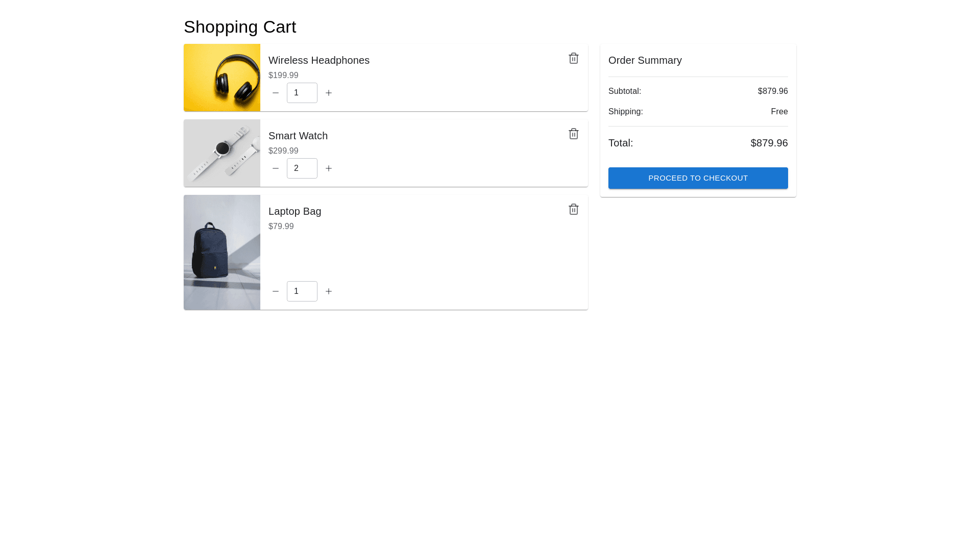
Task: Add one more Smart Watch with plus
Action: (329, 168)
